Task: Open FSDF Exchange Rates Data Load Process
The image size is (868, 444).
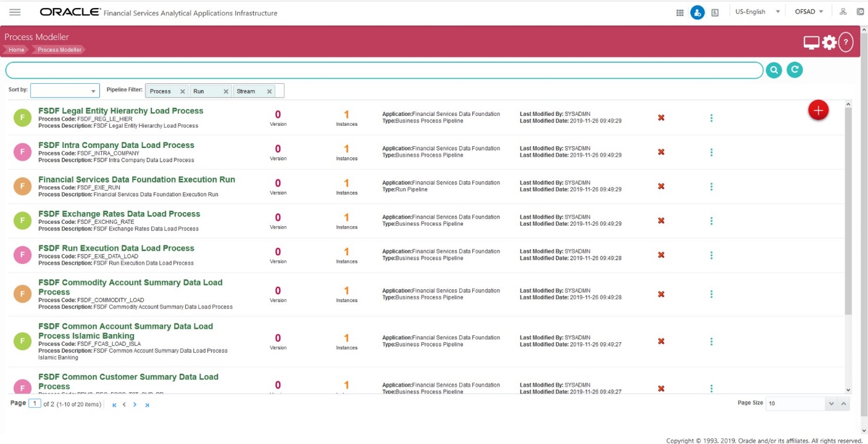Action: point(119,214)
